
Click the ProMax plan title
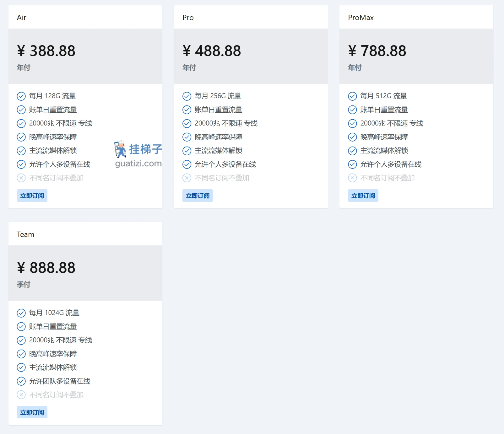click(x=361, y=18)
